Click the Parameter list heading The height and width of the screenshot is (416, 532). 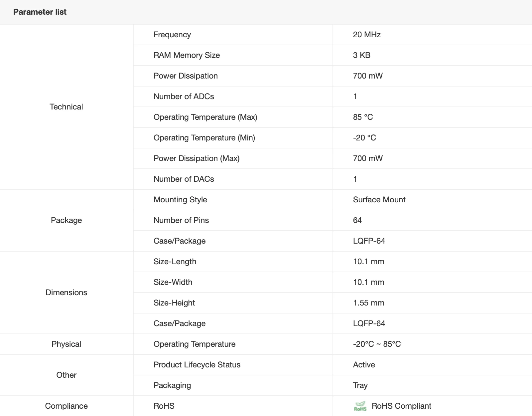(x=40, y=12)
